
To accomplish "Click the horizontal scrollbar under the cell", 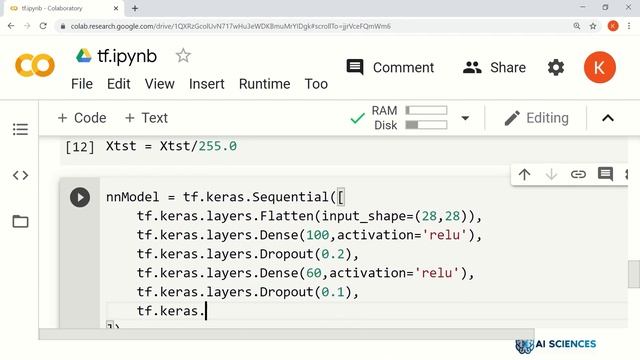I will pos(287,334).
